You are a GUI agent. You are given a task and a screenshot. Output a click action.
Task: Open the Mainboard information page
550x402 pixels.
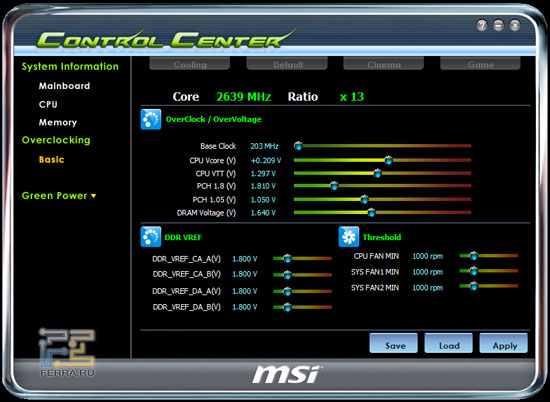click(x=64, y=86)
